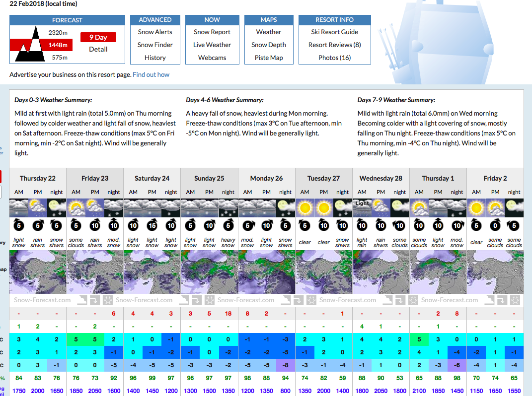The width and height of the screenshot is (532, 396).
Task: Click the Monday 26 night snow showers weather icon
Action: tap(285, 208)
